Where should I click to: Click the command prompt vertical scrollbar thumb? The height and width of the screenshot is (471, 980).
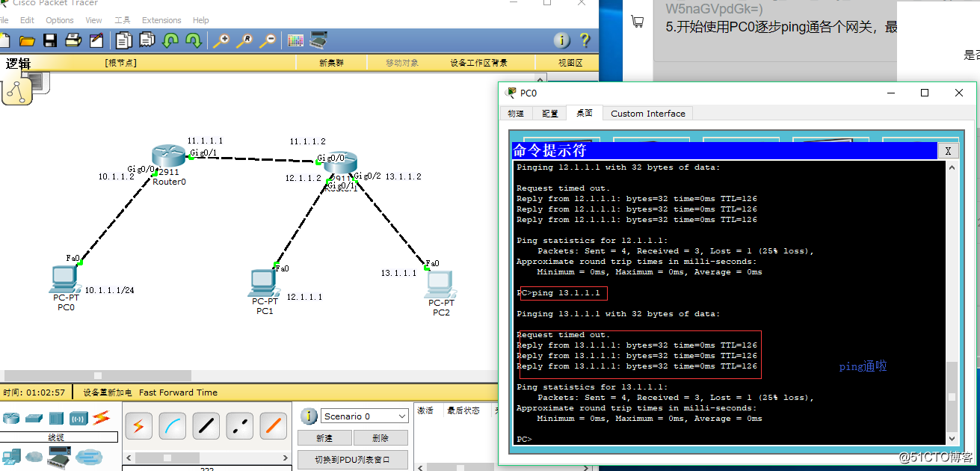[951, 397]
